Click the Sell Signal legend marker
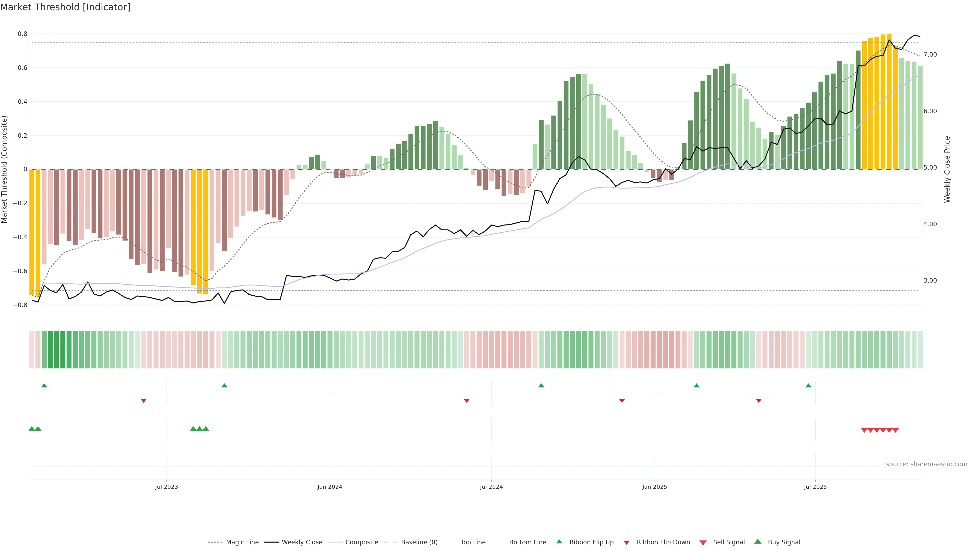 703,543
